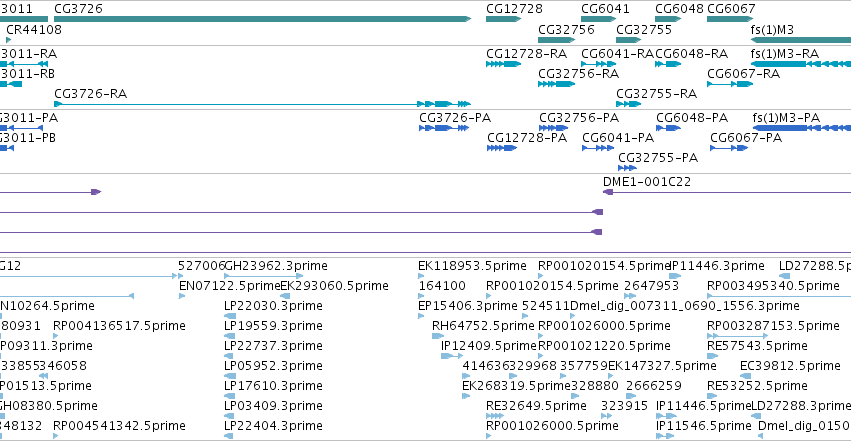Select the EC39812.5prime EST label
Image resolution: width=851 pixels, height=441 pixels.
coord(790,366)
